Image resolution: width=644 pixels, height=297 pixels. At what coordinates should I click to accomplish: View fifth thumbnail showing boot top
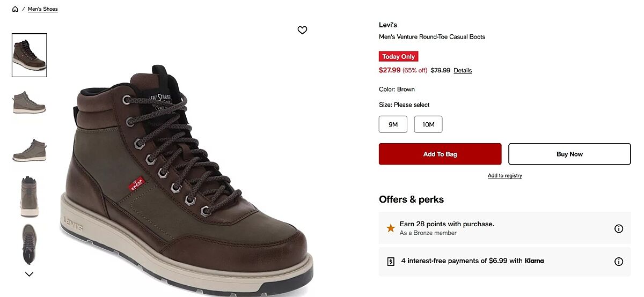30,243
